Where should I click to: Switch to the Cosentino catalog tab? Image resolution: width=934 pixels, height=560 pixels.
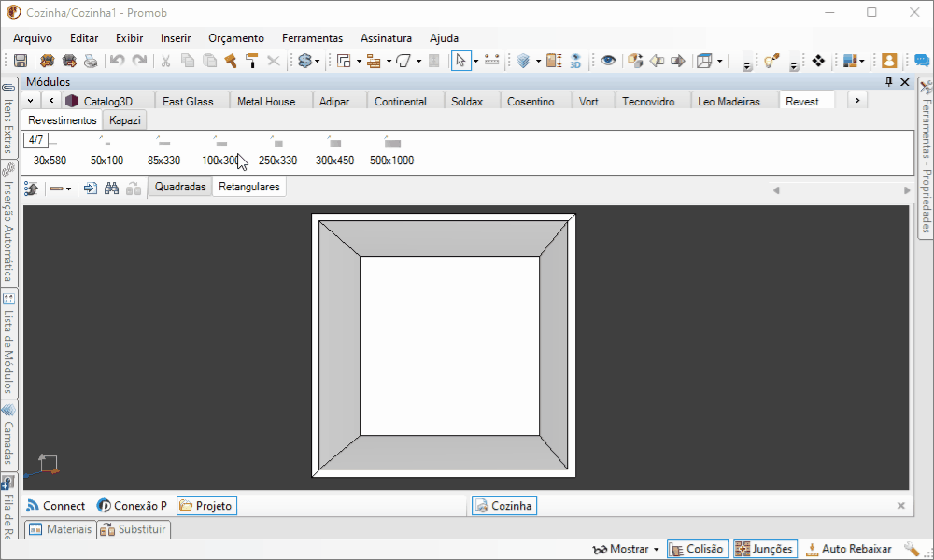[x=531, y=102]
